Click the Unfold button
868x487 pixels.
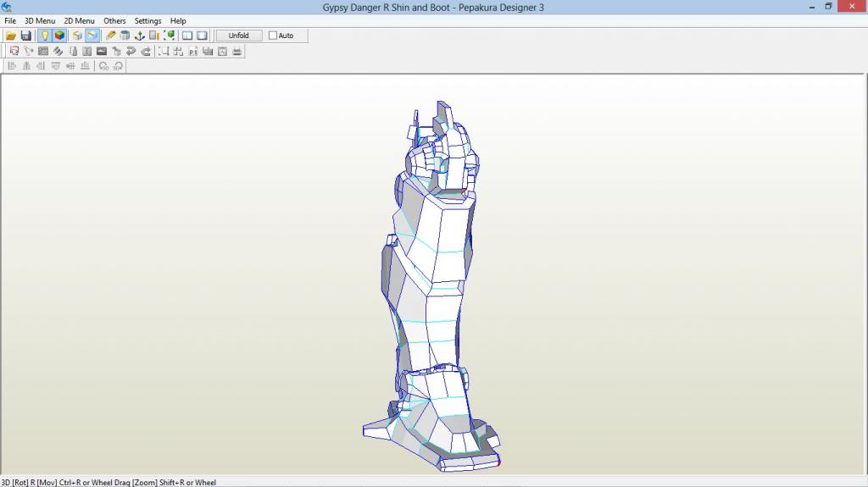pyautogui.click(x=238, y=36)
